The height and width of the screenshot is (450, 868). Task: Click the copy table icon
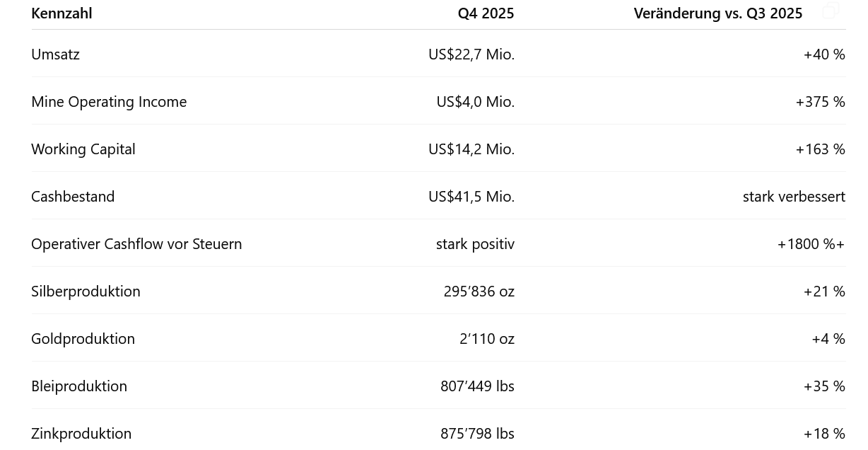click(831, 11)
